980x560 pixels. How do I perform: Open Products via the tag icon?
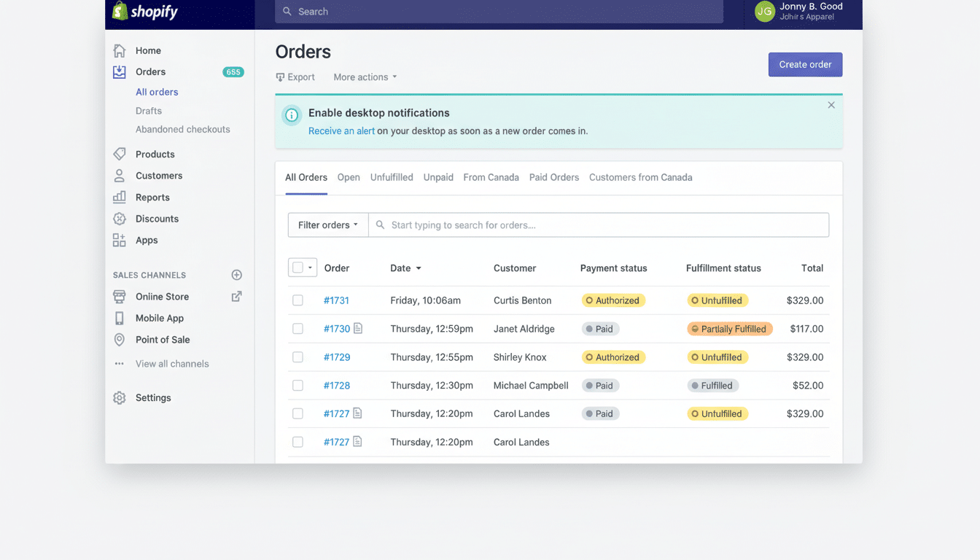(x=119, y=154)
